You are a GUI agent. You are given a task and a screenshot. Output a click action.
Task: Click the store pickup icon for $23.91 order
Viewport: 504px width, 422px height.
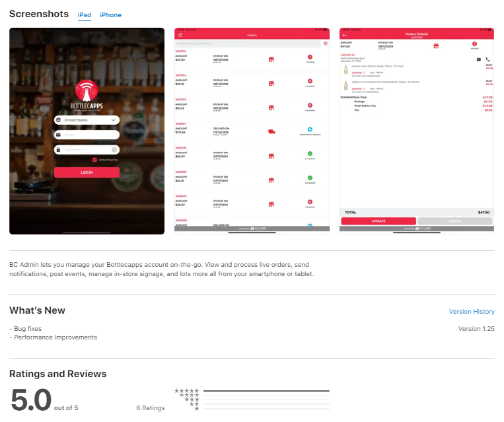point(271,180)
